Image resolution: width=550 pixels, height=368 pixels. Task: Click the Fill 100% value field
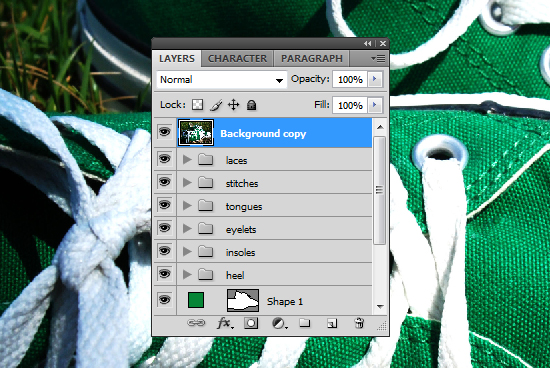[350, 105]
